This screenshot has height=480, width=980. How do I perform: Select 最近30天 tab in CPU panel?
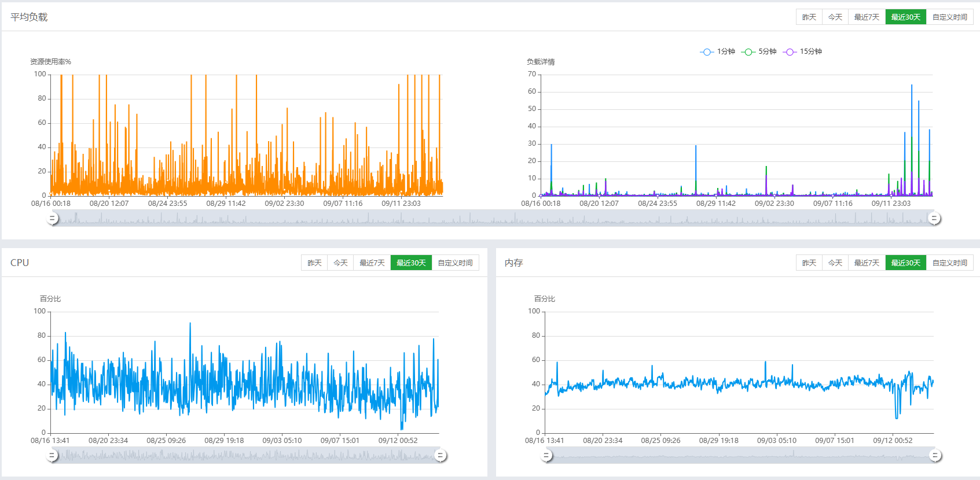[x=411, y=263]
